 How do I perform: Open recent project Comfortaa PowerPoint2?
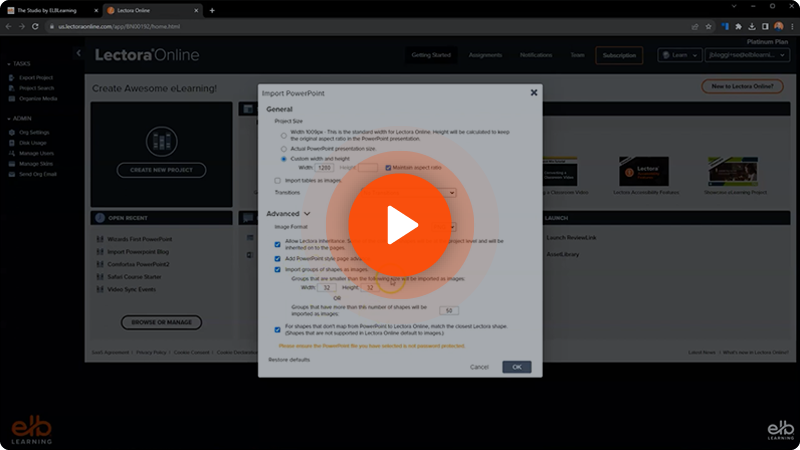pyautogui.click(x=138, y=264)
